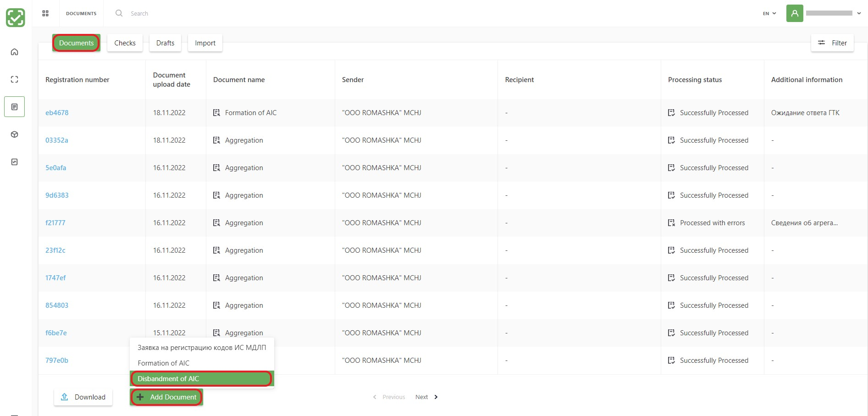
Task: Open document f6be7e link
Action: [56, 333]
